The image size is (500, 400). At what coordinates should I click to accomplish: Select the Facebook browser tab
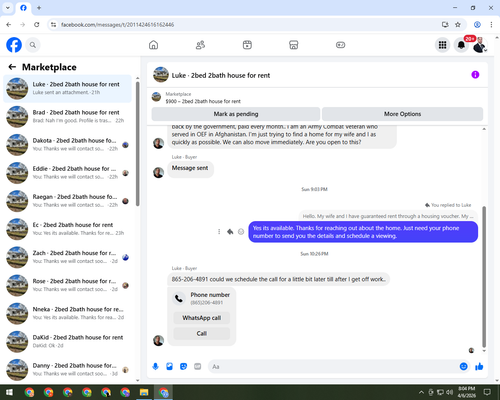pyautogui.click(x=23, y=8)
